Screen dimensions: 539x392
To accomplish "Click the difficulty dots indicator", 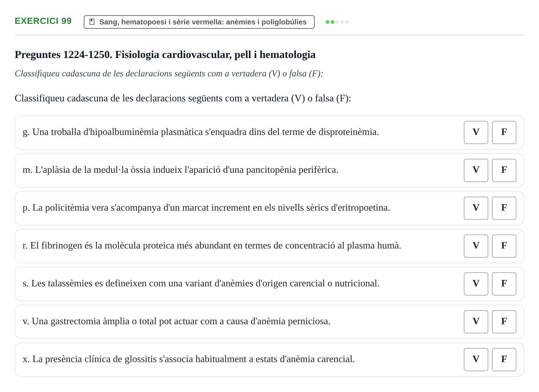I will click(x=337, y=22).
